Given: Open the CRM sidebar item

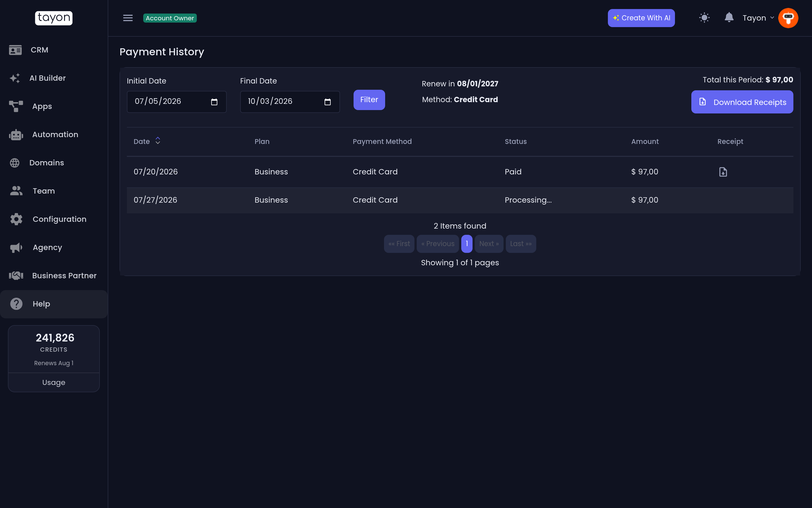Looking at the screenshot, I should pos(54,50).
